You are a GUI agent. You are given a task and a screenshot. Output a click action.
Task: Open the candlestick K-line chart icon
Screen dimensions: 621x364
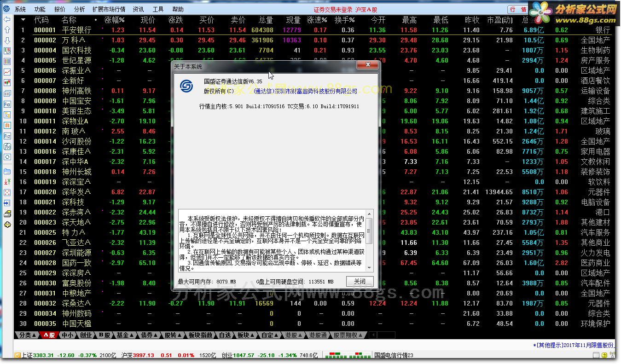7,82
